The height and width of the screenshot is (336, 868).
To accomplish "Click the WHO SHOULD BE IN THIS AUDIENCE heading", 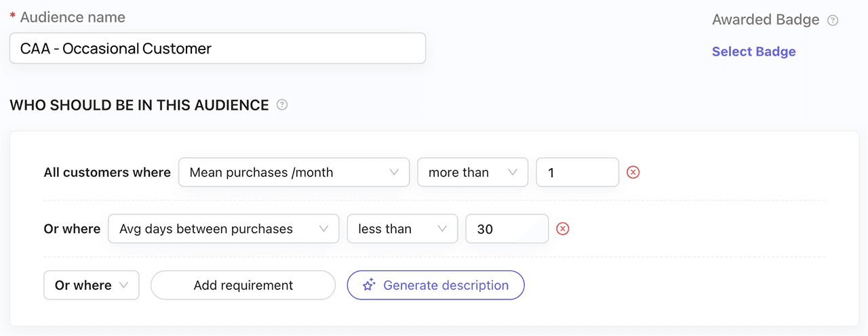I will (139, 105).
